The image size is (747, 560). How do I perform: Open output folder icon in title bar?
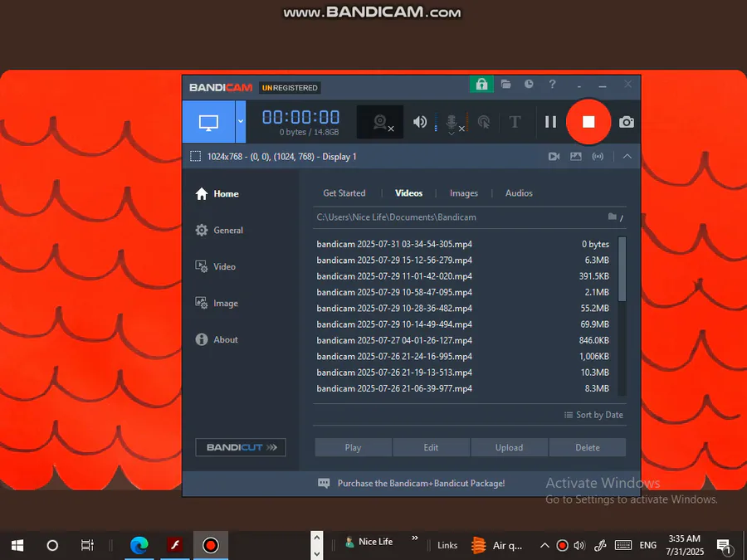[506, 85]
